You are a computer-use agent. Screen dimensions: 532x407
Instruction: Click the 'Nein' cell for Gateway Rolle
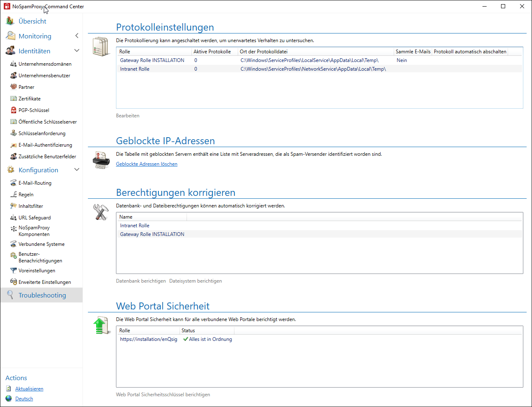[402, 60]
